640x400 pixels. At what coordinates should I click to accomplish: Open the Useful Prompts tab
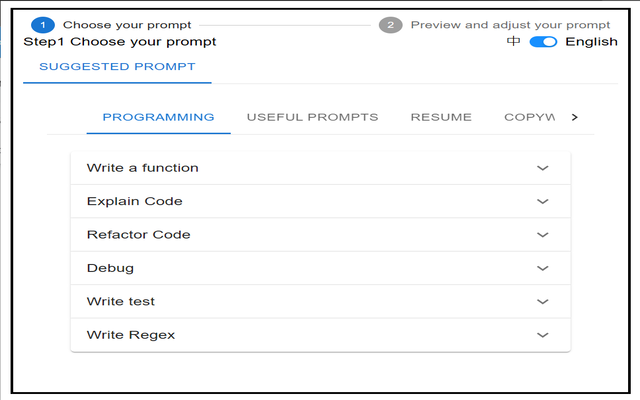(312, 118)
